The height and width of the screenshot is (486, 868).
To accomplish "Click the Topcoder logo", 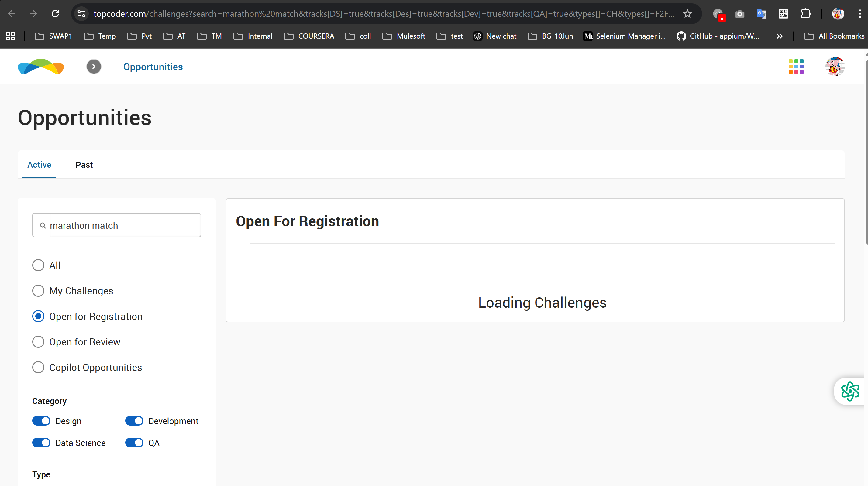I will point(41,66).
